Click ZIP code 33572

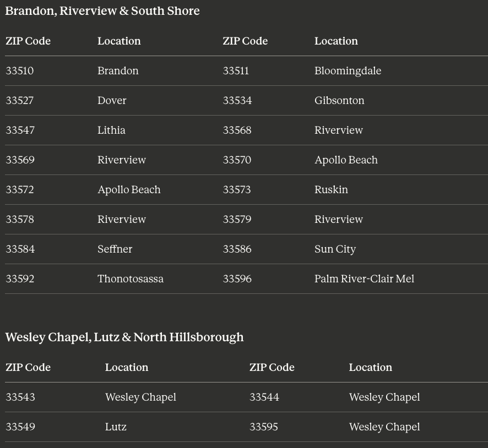coord(20,190)
